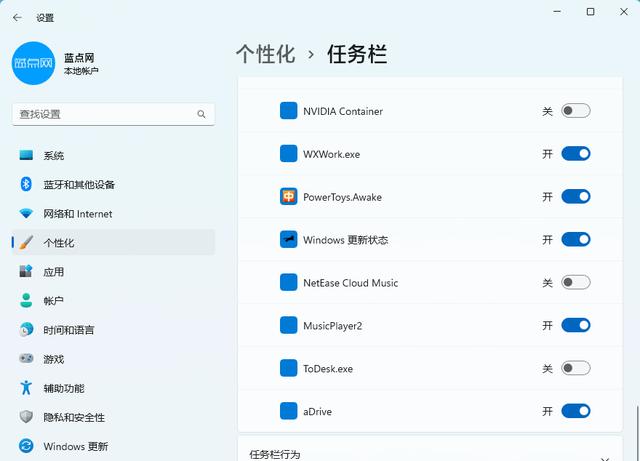640x461 pixels.
Task: Click the back arrow in title bar
Action: pyautogui.click(x=17, y=18)
